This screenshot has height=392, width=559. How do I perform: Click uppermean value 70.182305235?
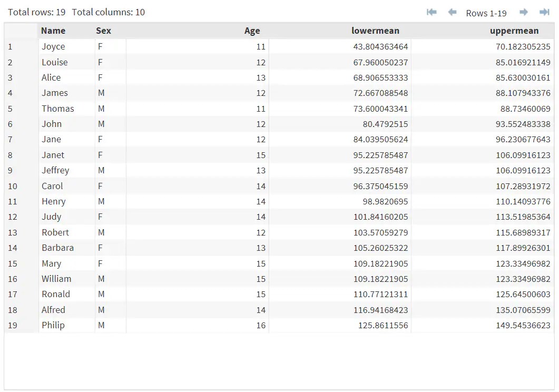point(523,47)
